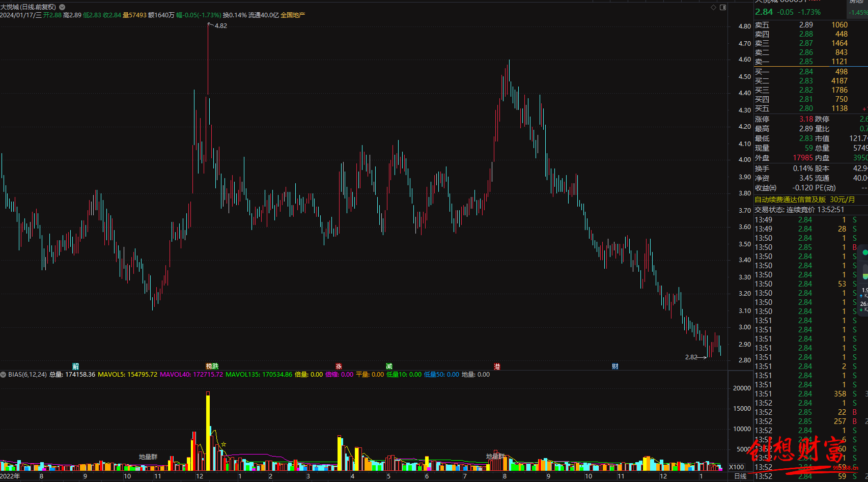Click the 13:51 tick row with volume 358
Image resolution: width=868 pixels, height=482 pixels.
[x=810, y=394]
